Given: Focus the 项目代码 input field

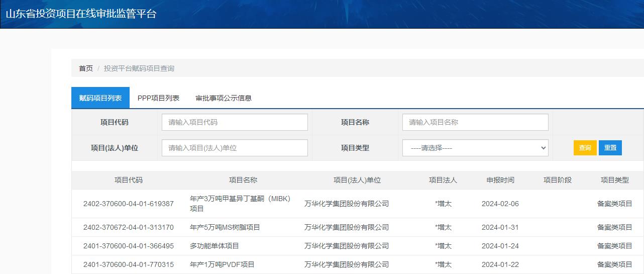Looking at the screenshot, I should click(235, 122).
